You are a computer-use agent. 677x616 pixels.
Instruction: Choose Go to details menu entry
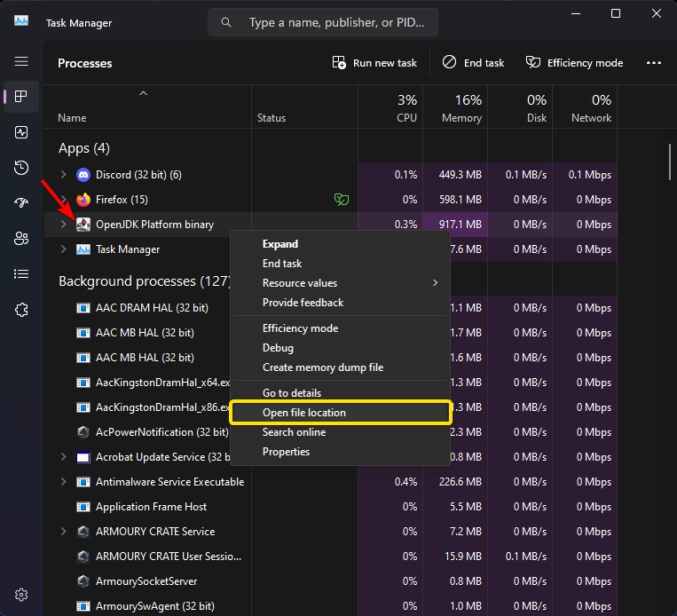click(292, 393)
